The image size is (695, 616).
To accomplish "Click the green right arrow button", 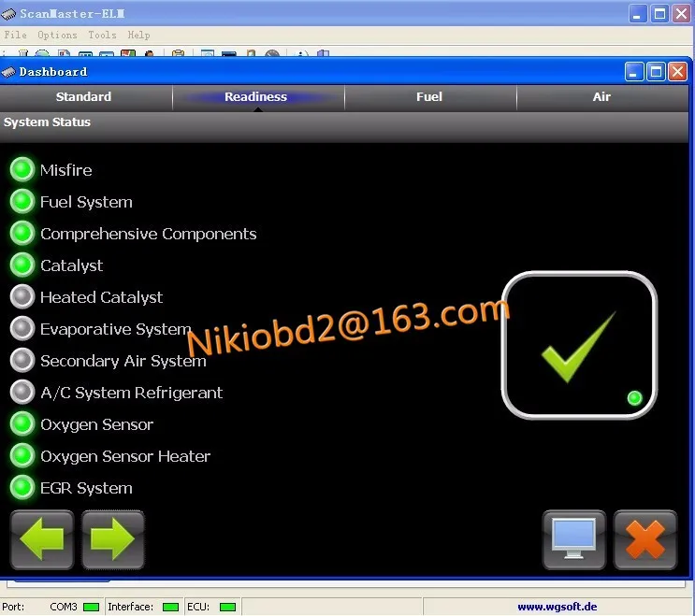I will point(112,539).
